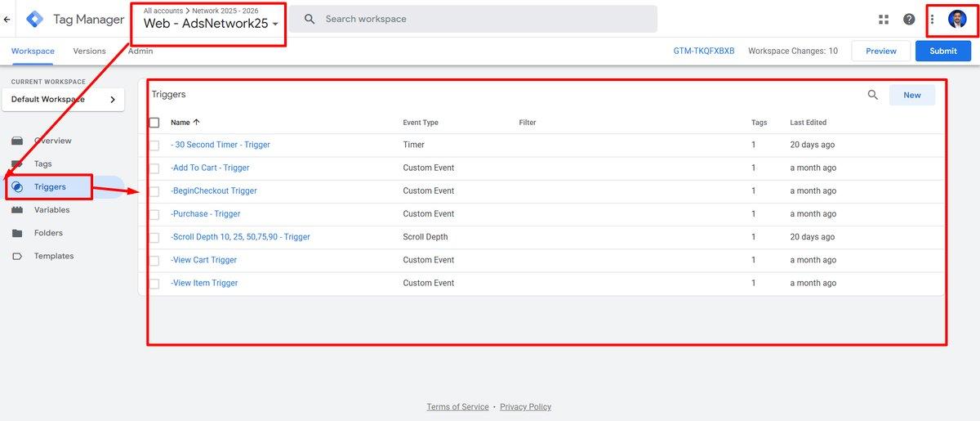Click the Last Edited column header
This screenshot has height=421, width=980.
[808, 123]
